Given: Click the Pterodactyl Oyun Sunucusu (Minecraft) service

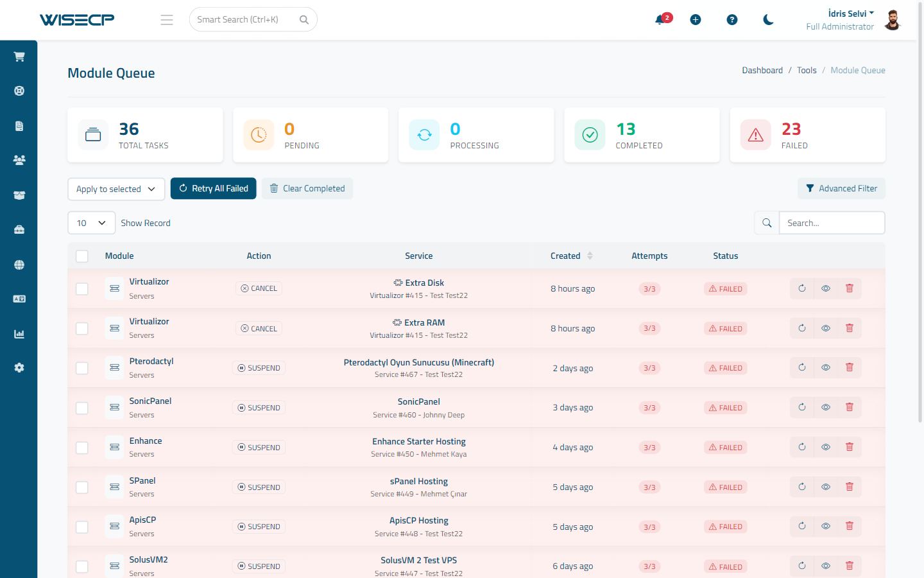Looking at the screenshot, I should click(x=419, y=362).
